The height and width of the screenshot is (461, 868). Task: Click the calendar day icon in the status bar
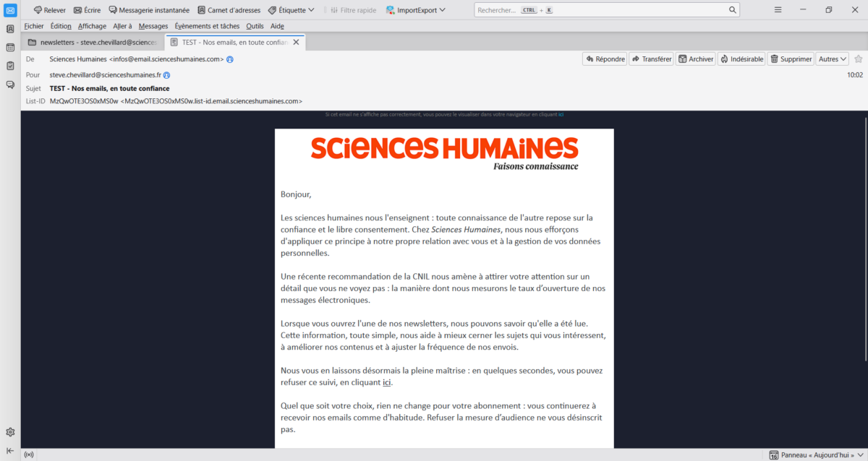coord(774,455)
